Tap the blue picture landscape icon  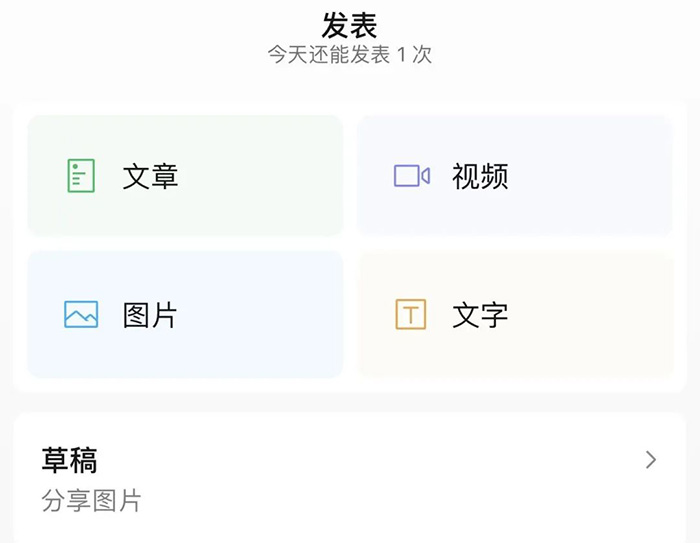pos(81,315)
